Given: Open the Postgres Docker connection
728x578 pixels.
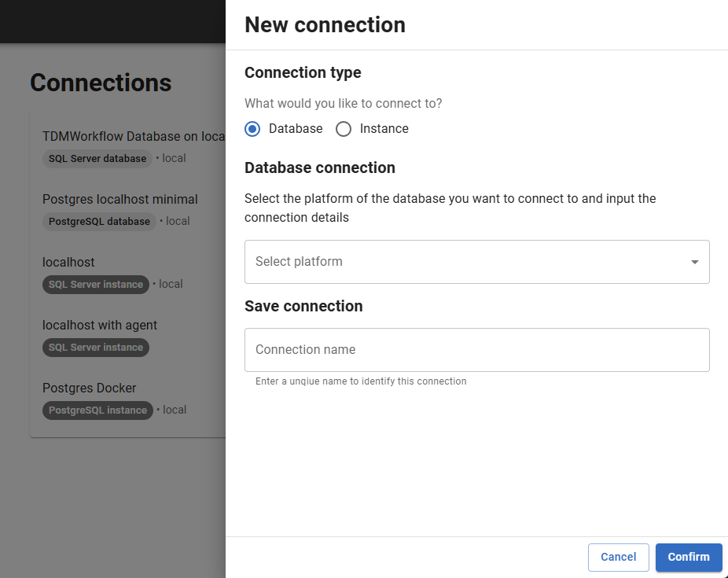Looking at the screenshot, I should point(90,388).
